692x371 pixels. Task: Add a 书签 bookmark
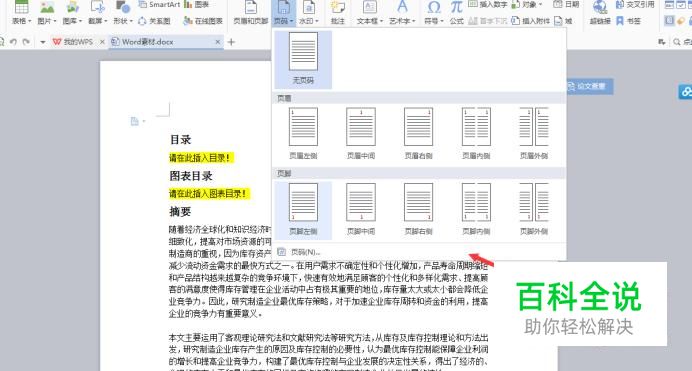[x=628, y=21]
